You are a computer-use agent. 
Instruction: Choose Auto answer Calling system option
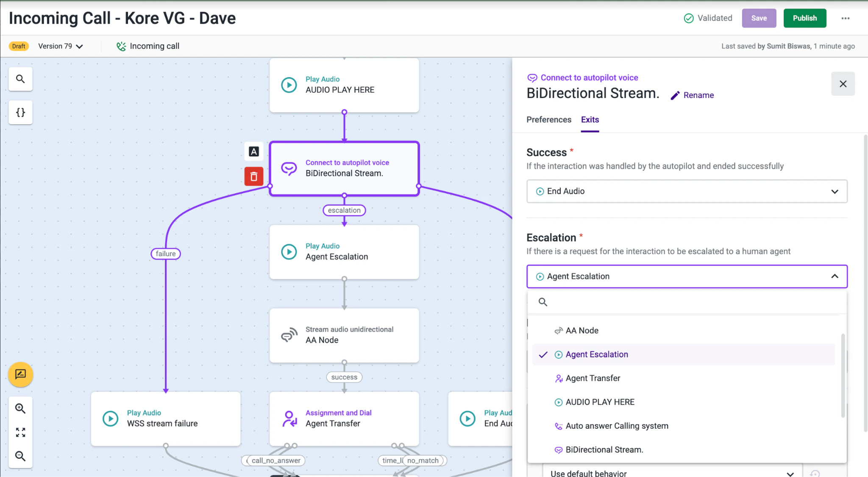tap(617, 426)
